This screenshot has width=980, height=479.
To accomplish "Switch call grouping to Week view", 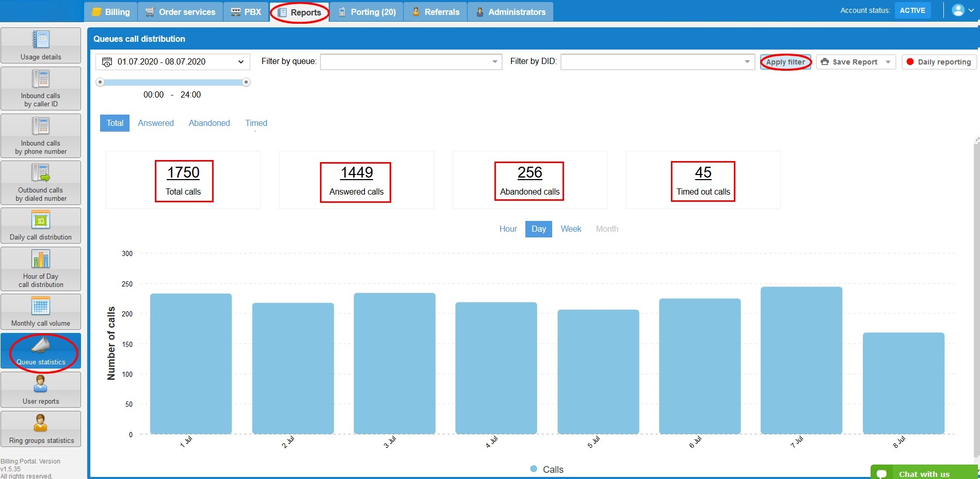I will click(x=571, y=229).
